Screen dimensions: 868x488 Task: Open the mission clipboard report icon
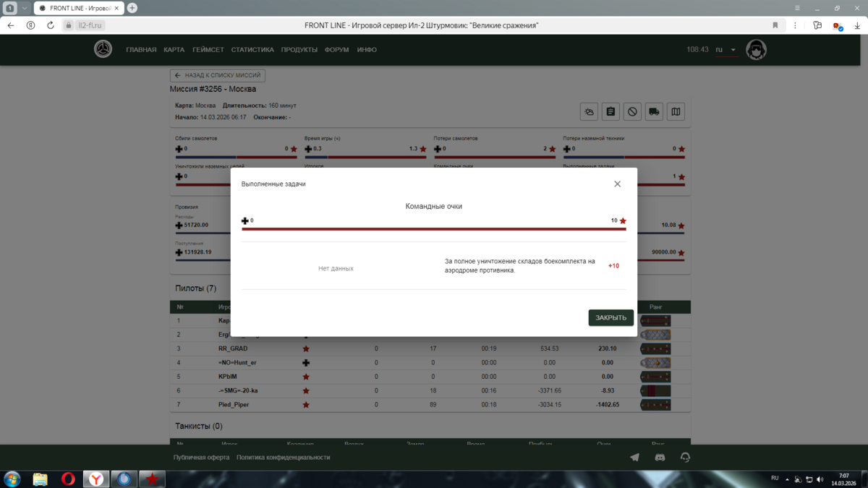(x=610, y=112)
